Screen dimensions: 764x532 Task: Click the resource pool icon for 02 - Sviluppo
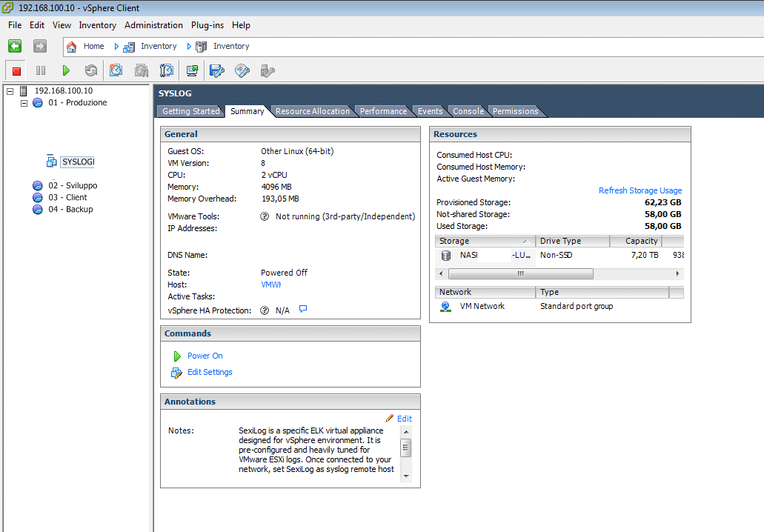coord(38,186)
